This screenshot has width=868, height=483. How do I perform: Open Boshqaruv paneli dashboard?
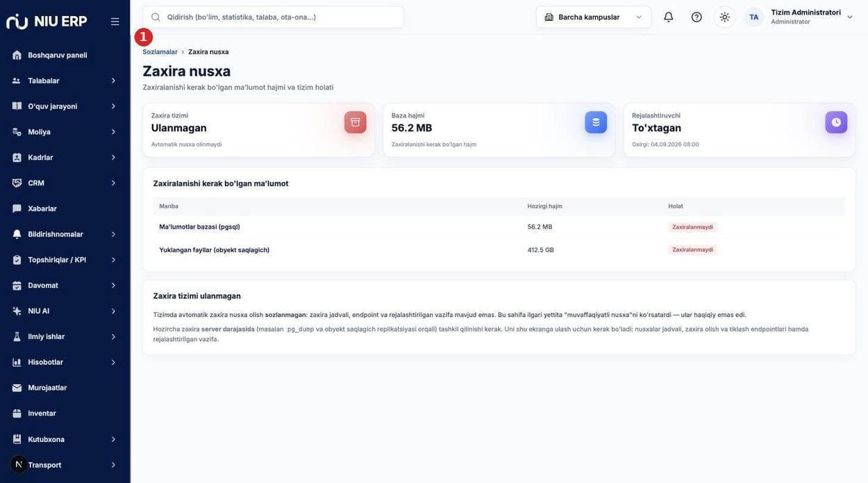coord(65,55)
